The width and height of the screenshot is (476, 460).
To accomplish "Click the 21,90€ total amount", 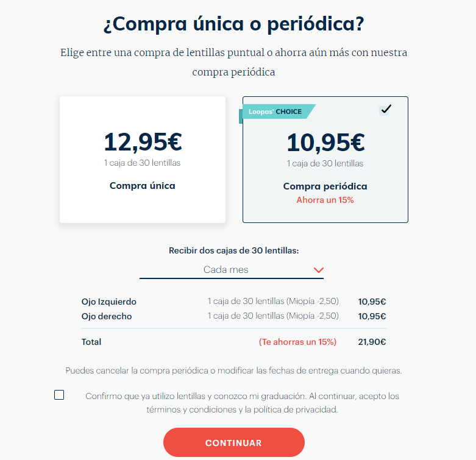I will 372,342.
